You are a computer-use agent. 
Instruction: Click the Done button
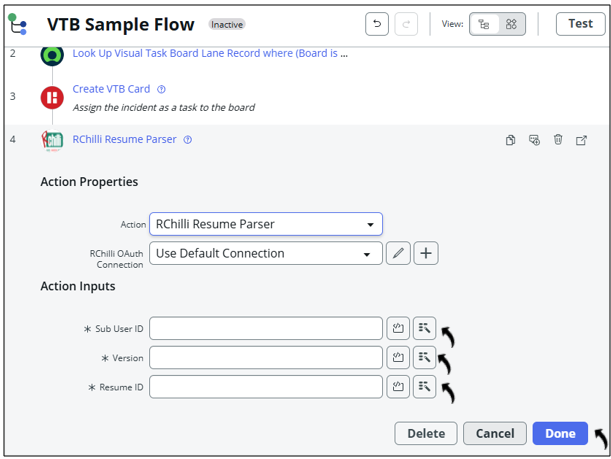click(x=560, y=433)
